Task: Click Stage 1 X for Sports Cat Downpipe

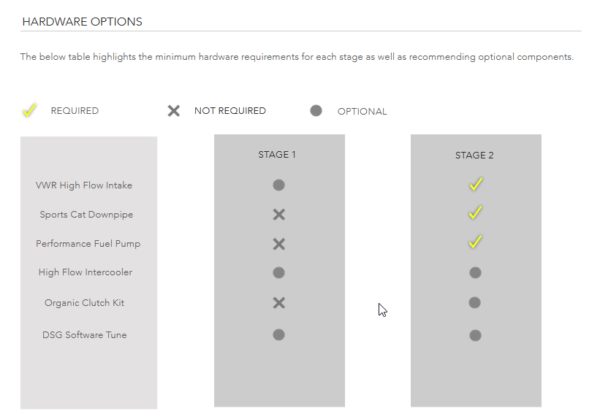Action: pyautogui.click(x=279, y=215)
